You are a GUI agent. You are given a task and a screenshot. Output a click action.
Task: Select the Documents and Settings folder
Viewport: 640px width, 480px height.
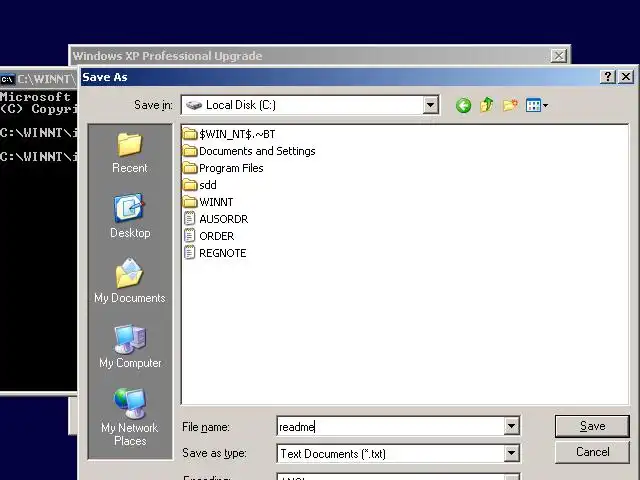[x=249, y=151]
